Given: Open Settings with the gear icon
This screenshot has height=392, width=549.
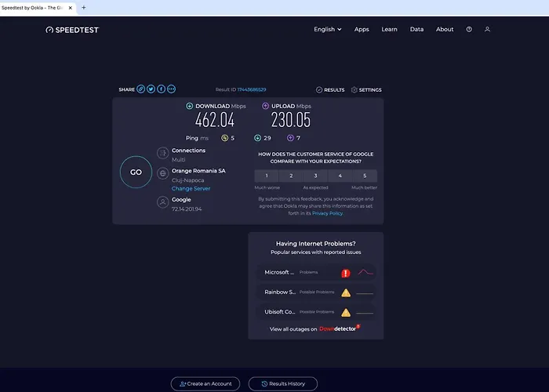Looking at the screenshot, I should point(366,90).
